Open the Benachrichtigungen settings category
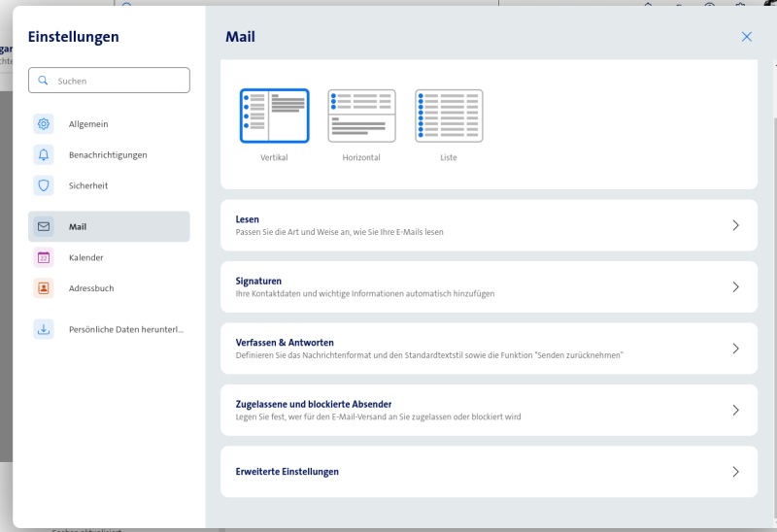This screenshot has height=532, width=777. [108, 155]
